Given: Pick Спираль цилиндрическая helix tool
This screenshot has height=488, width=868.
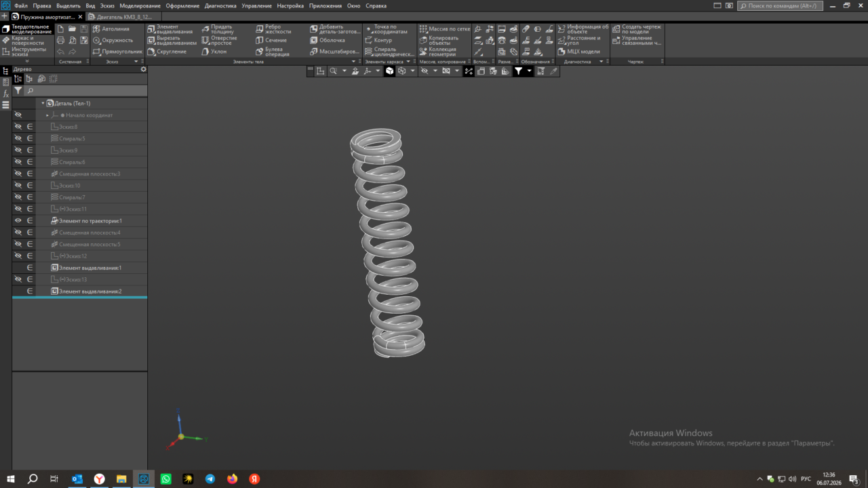Looking at the screenshot, I should click(389, 52).
